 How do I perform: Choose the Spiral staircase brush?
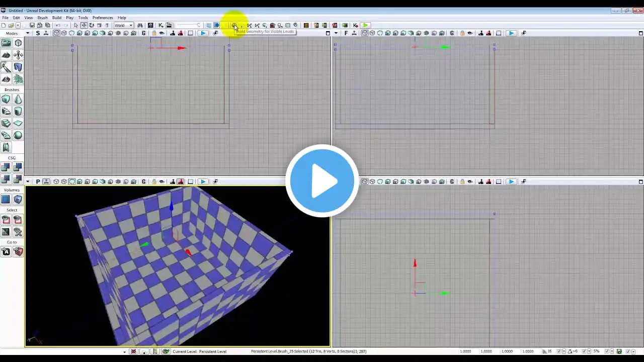(x=6, y=135)
